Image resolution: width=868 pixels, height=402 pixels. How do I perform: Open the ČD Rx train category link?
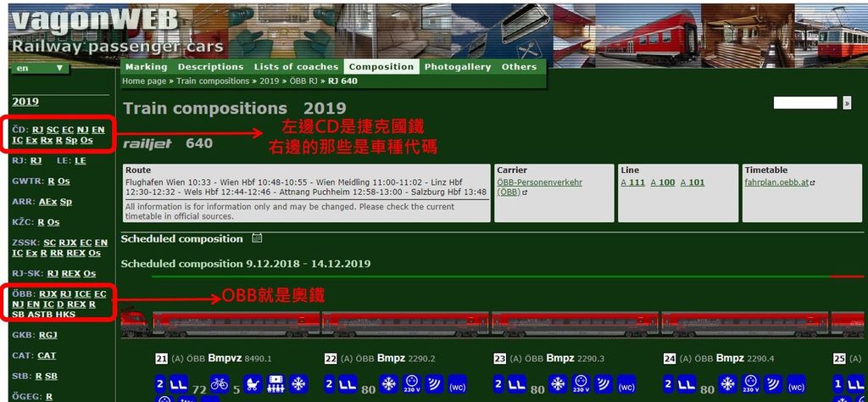coord(46,140)
